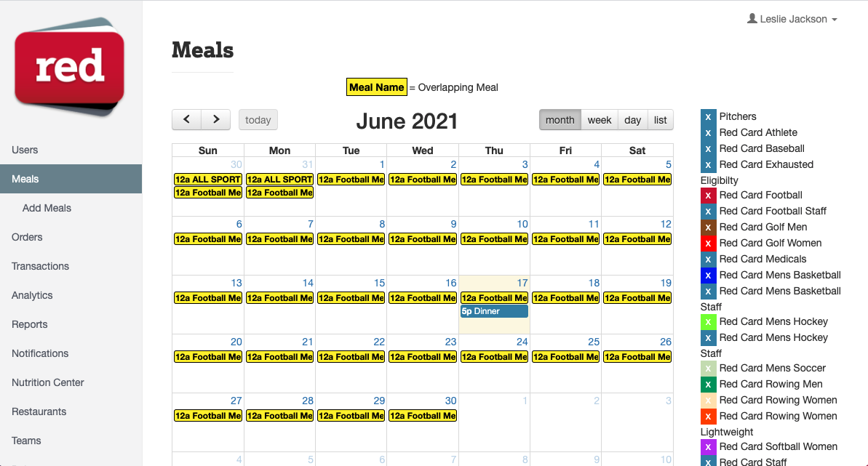
Task: Toggle the X box for Red Card Golf Women
Action: pos(708,244)
